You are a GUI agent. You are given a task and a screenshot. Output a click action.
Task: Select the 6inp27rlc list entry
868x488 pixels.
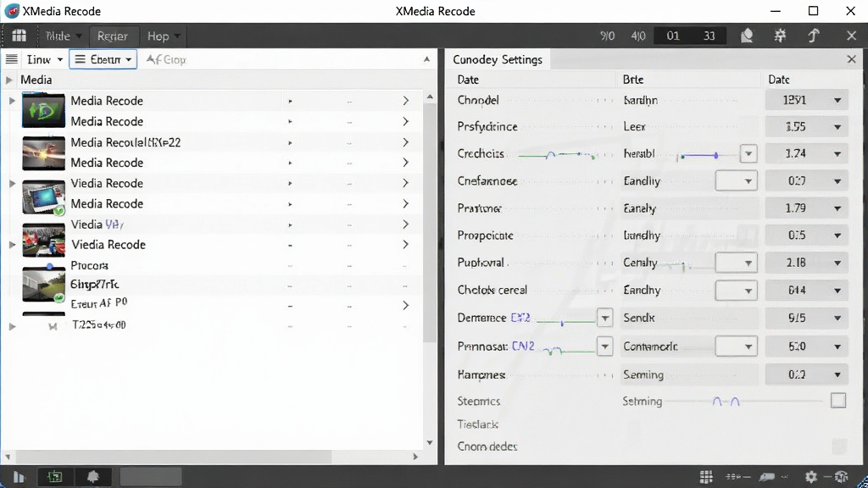tap(95, 285)
